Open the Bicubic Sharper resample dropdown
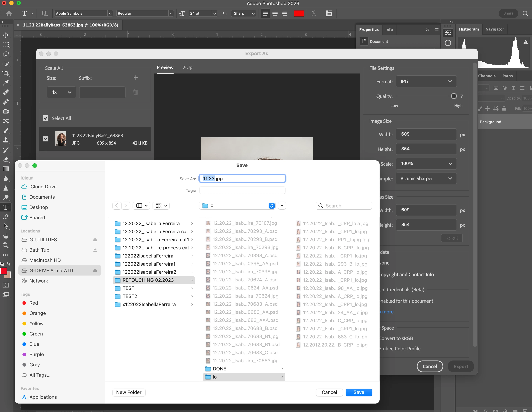The image size is (532, 412). click(x=426, y=178)
